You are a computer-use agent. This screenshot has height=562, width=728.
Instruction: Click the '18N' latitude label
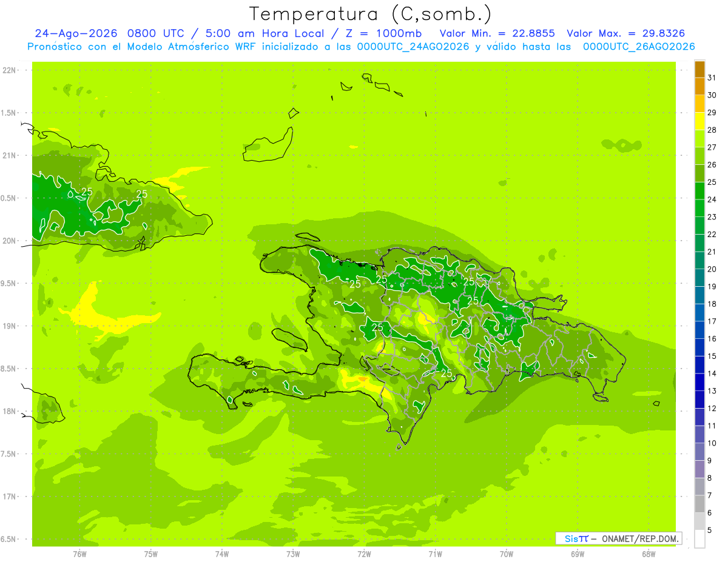pos(10,412)
